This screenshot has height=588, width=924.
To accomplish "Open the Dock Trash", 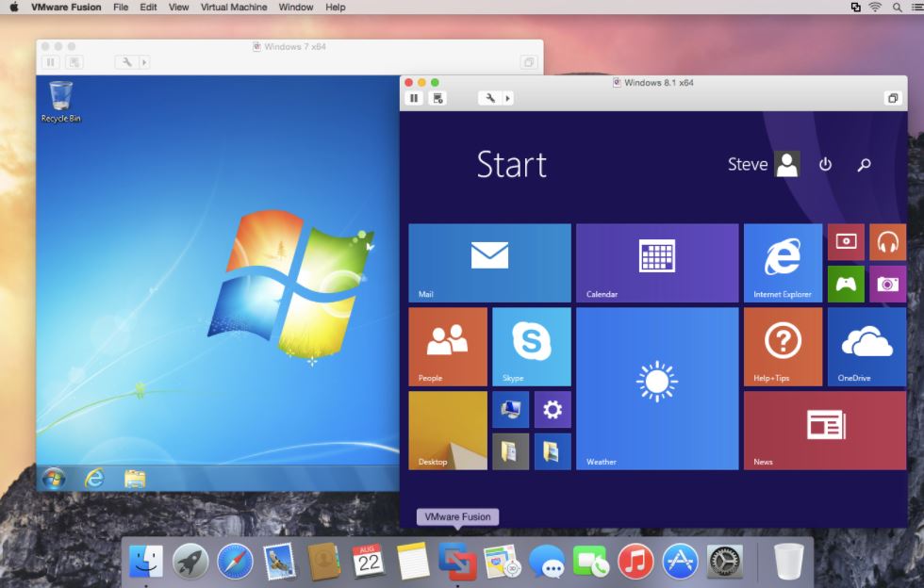I will [788, 561].
